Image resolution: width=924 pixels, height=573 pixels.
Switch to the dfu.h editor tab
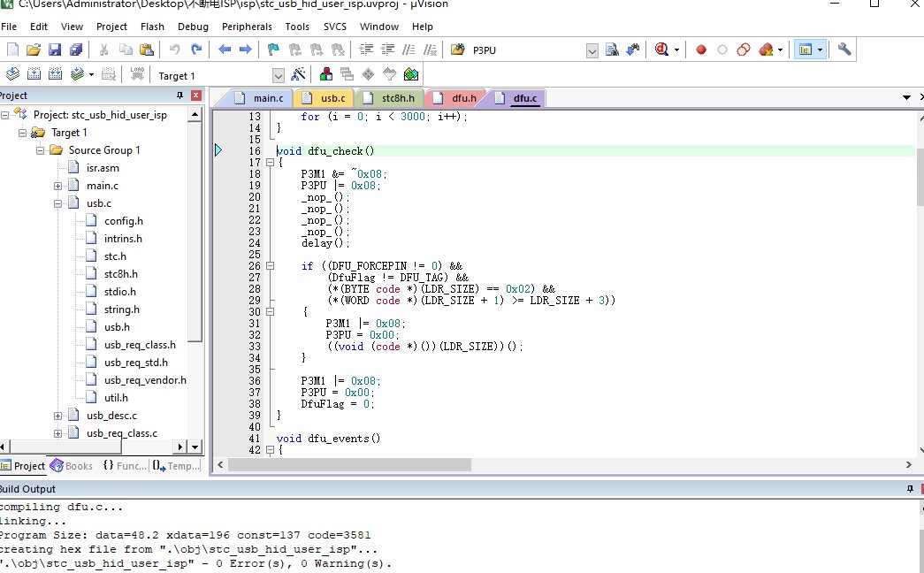click(x=456, y=98)
